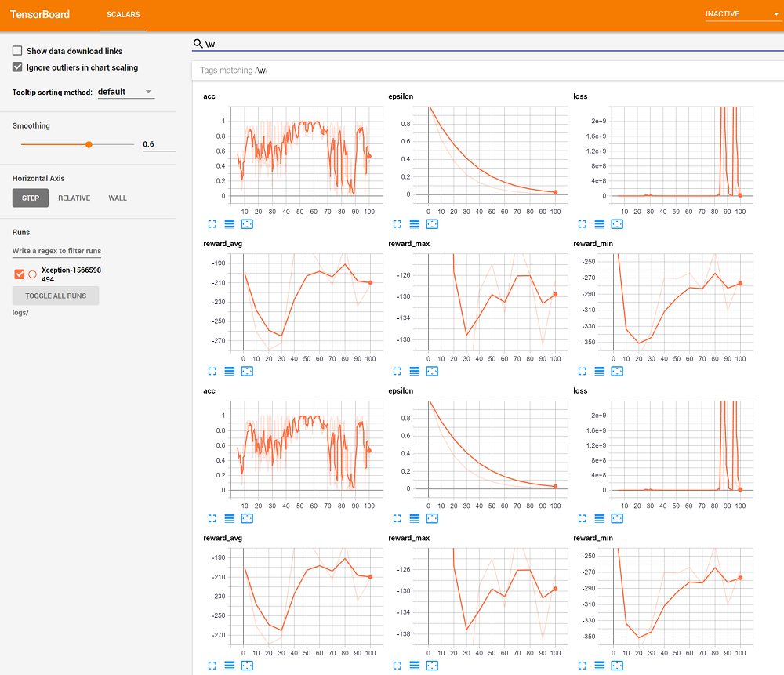Select WALL horizontal axis button

(118, 198)
